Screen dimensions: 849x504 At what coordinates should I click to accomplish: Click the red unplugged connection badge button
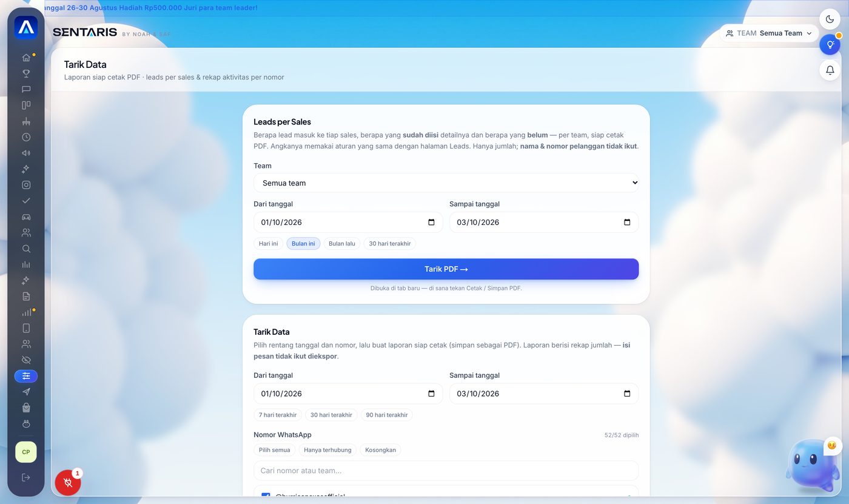coord(68,483)
